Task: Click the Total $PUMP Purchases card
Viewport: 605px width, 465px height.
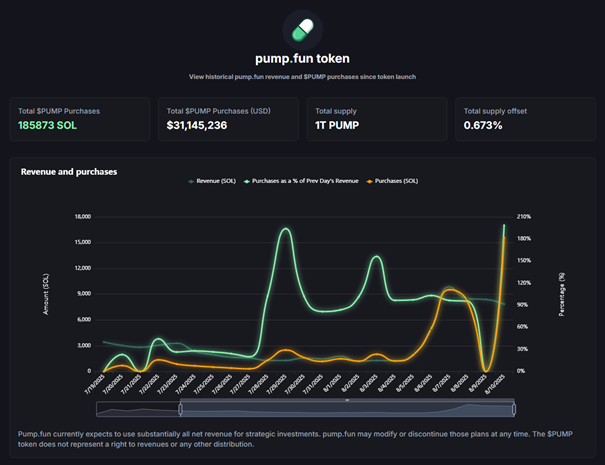Action: (80, 119)
